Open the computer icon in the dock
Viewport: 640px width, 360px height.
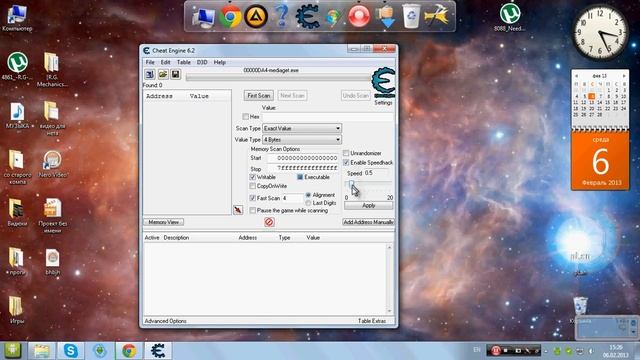[204, 17]
